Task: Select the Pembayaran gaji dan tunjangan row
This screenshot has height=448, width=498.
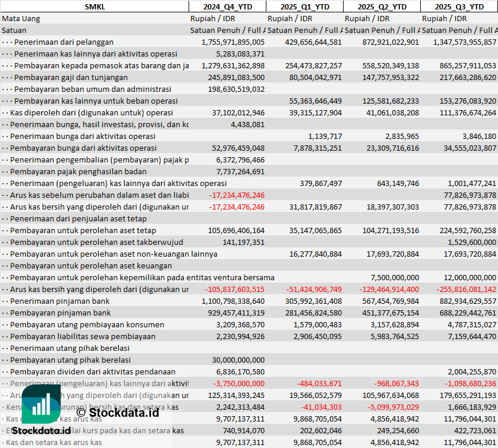Action: 71,77
